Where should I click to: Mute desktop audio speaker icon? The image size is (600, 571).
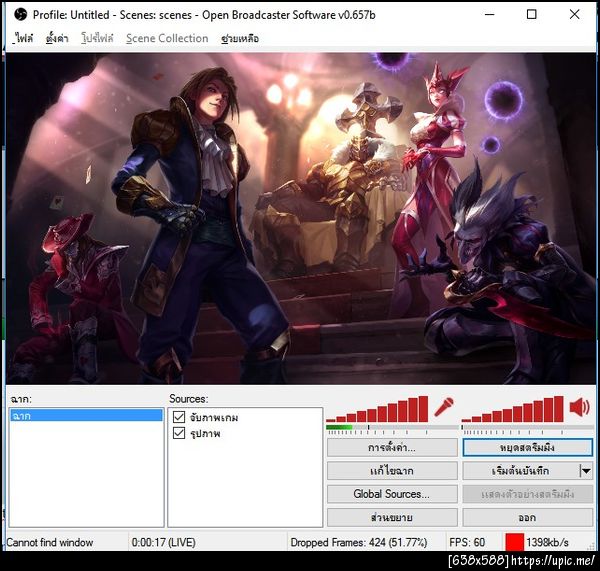pyautogui.click(x=580, y=407)
